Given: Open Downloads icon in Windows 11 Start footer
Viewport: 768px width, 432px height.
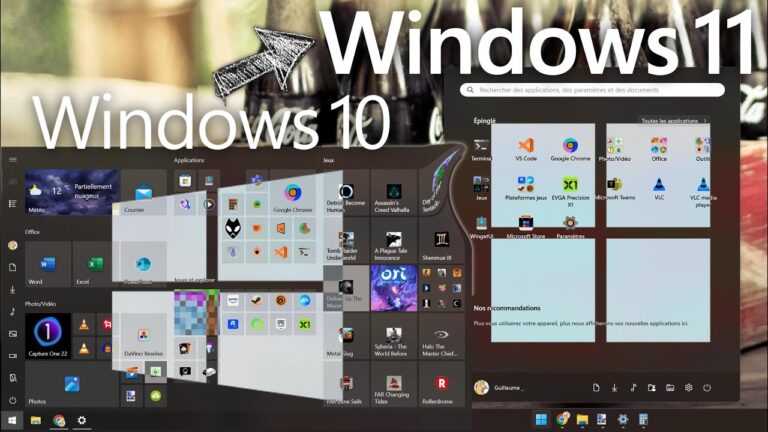Looking at the screenshot, I should 614,387.
